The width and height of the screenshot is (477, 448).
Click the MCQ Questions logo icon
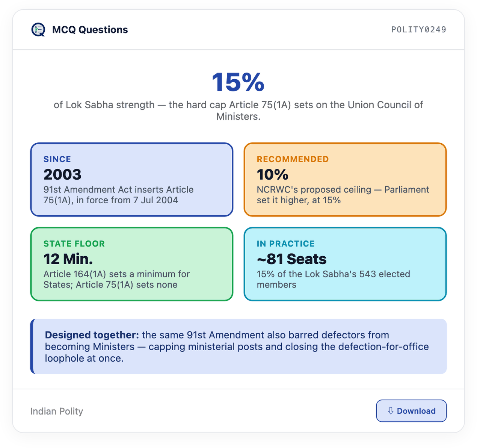click(x=38, y=29)
